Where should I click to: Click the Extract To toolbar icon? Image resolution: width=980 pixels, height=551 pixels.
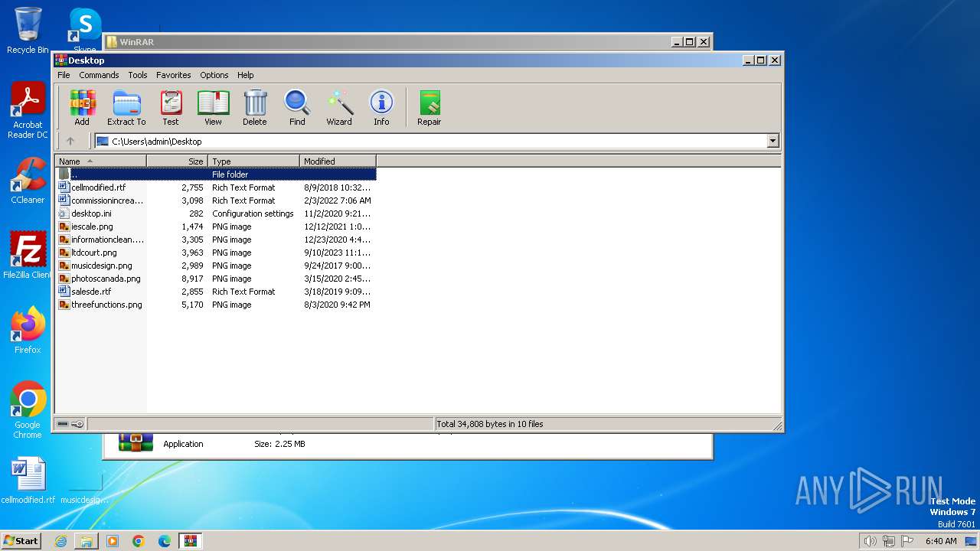tap(126, 108)
